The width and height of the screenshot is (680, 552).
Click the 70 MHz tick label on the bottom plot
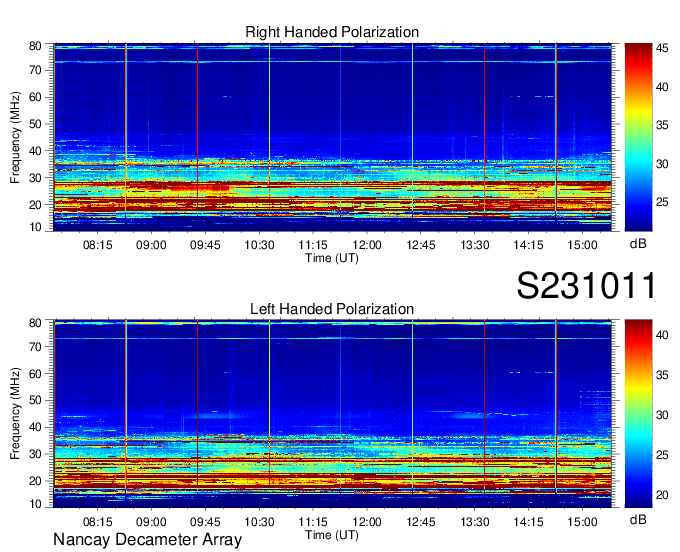[35, 347]
